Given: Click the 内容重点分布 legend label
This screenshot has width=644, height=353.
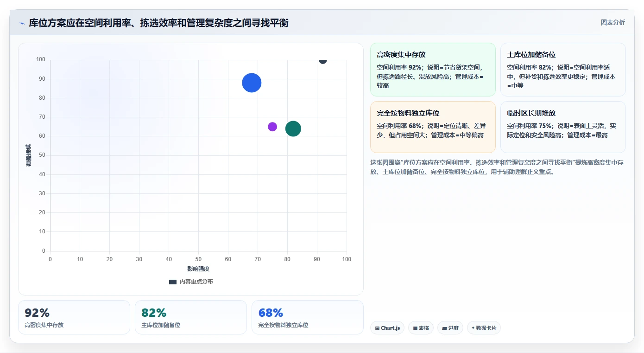Looking at the screenshot, I should (196, 282).
